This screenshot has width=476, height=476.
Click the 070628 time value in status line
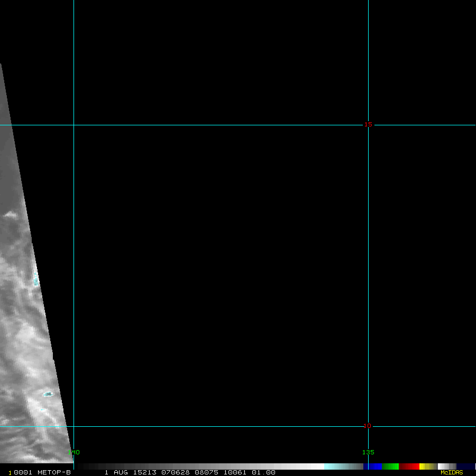tap(173, 472)
